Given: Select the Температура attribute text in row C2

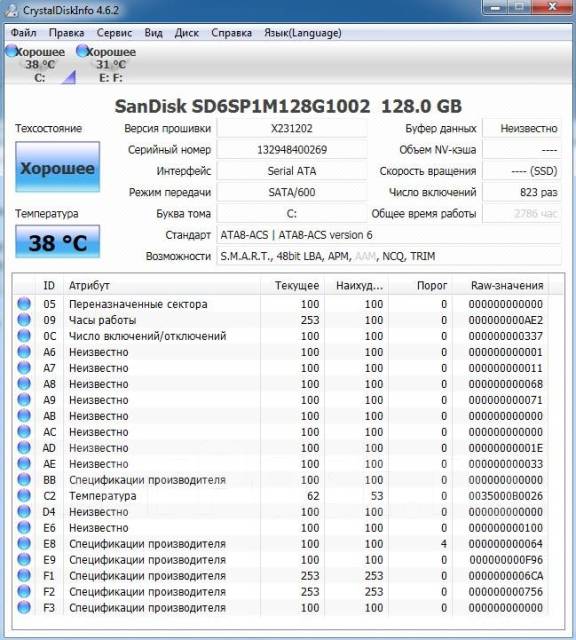Looking at the screenshot, I should point(102,496).
